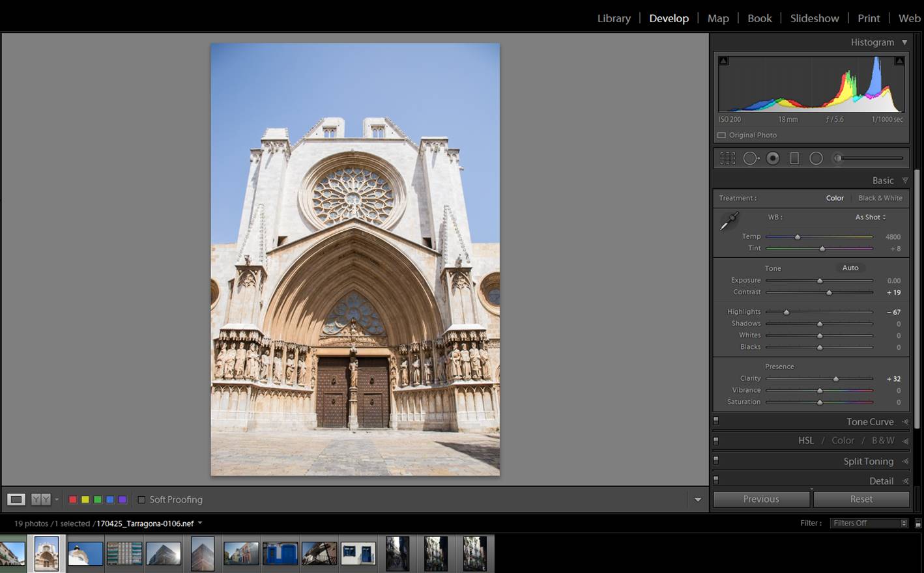The height and width of the screenshot is (573, 924).
Task: Activate the Red Eye Correction tool
Action: (773, 158)
